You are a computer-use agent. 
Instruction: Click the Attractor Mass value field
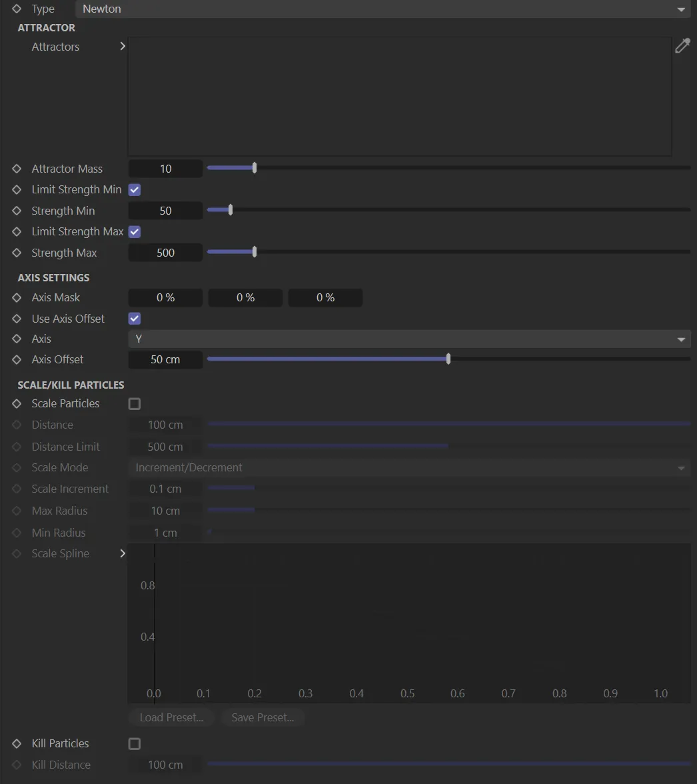[x=165, y=169]
